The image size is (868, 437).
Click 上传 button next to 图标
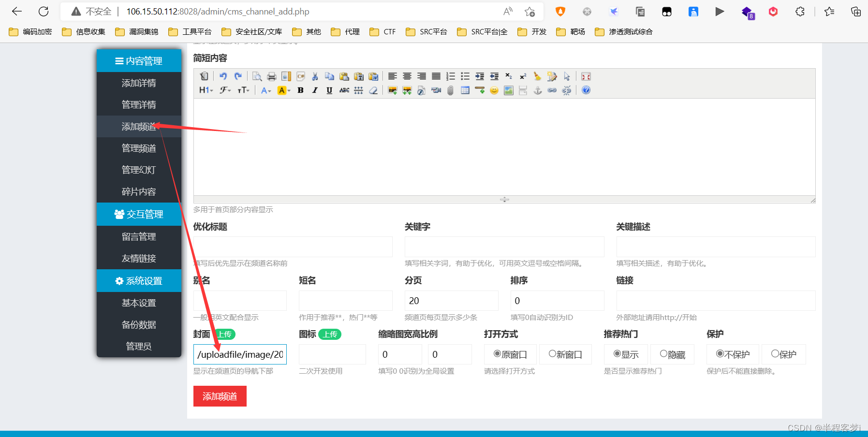tap(330, 334)
